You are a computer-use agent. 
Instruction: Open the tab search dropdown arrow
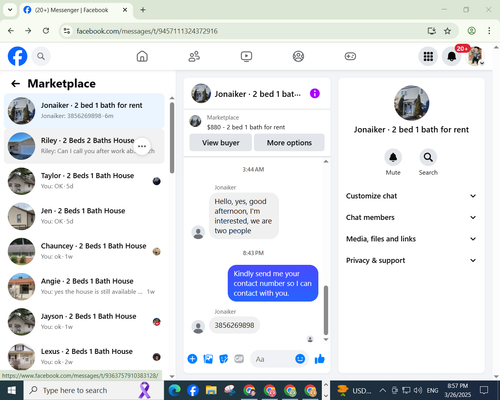pos(10,10)
